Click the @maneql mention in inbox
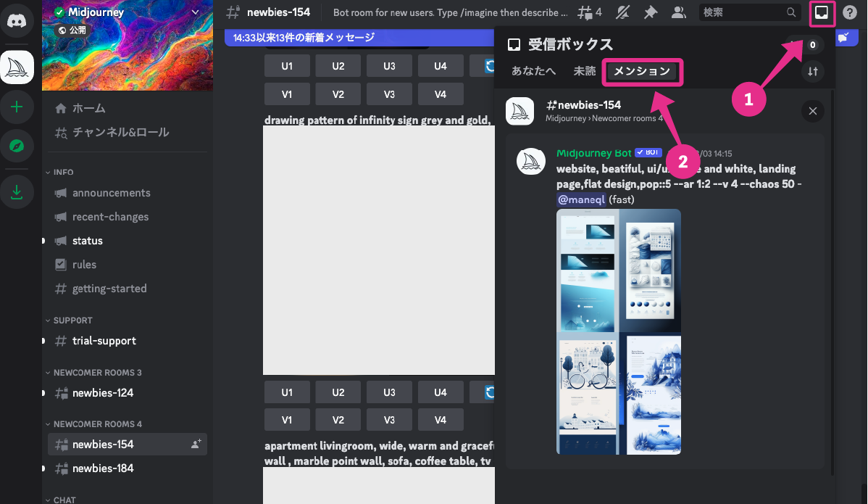Viewport: 868px width, 504px height. (x=581, y=199)
